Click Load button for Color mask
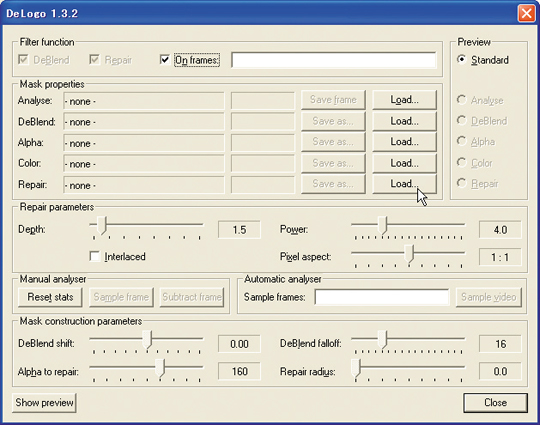This screenshot has width=540, height=425. (x=404, y=163)
